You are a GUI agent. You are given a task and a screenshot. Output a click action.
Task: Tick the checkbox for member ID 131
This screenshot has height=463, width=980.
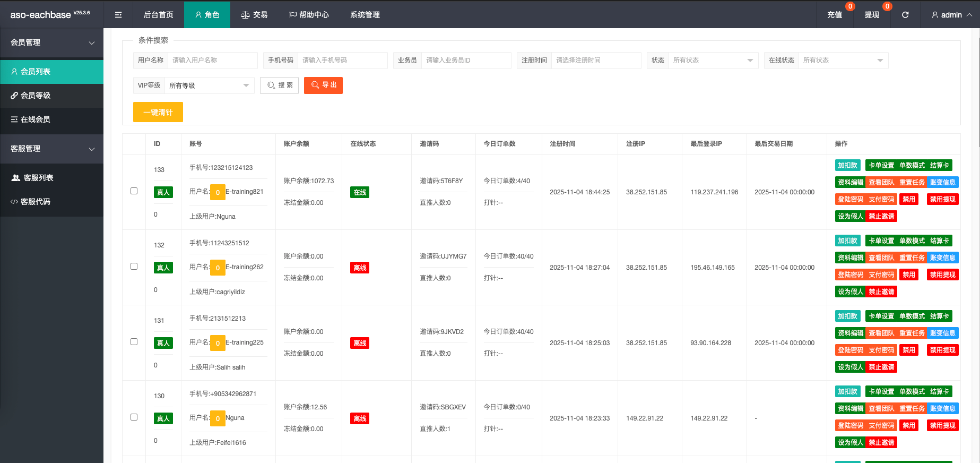point(134,342)
